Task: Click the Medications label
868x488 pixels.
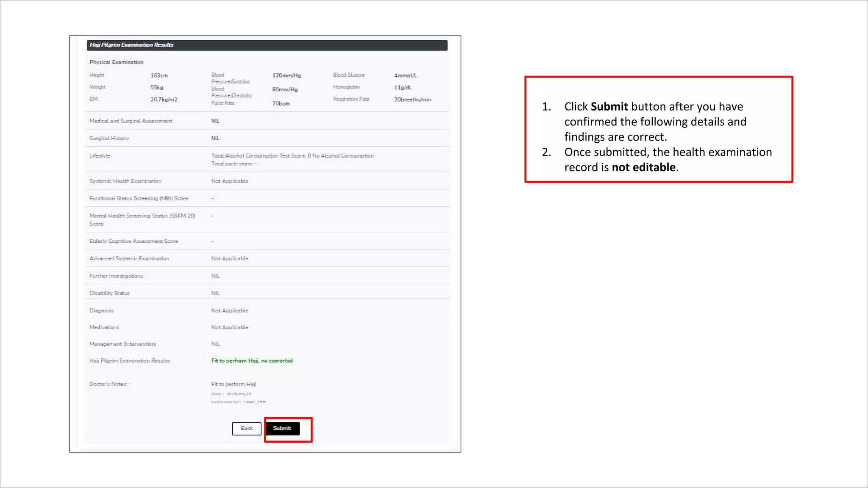Action: [x=104, y=327]
